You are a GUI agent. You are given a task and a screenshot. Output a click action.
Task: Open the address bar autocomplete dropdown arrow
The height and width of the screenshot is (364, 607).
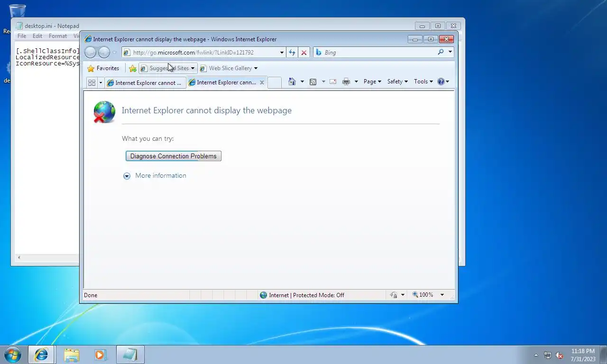click(282, 53)
